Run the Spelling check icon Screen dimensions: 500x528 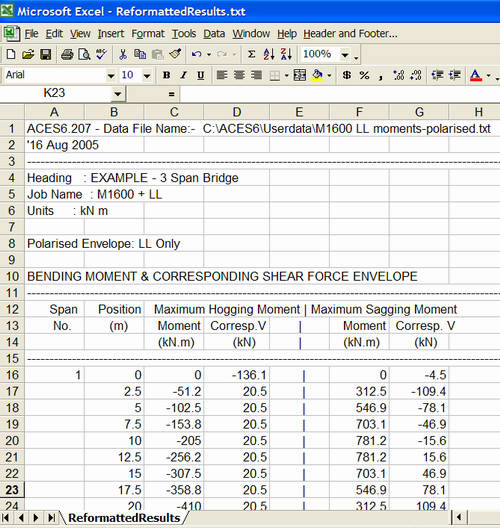click(x=101, y=54)
